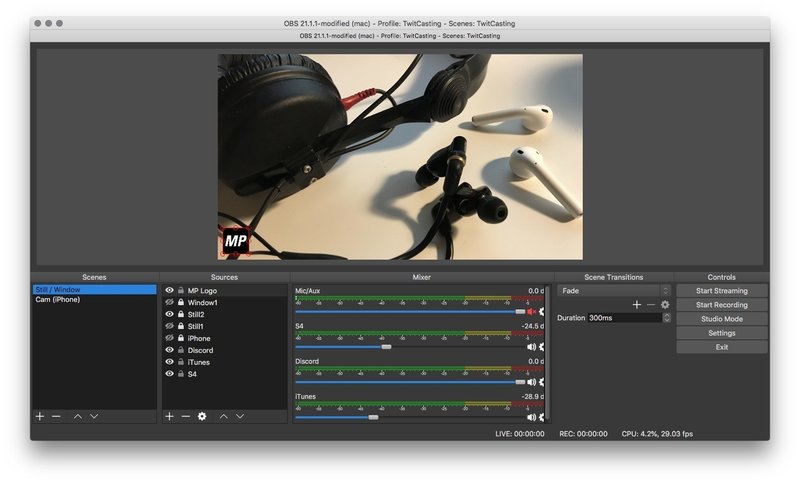Add a new scene with the plus icon
Viewport: 800px width, 484px height.
tap(40, 417)
